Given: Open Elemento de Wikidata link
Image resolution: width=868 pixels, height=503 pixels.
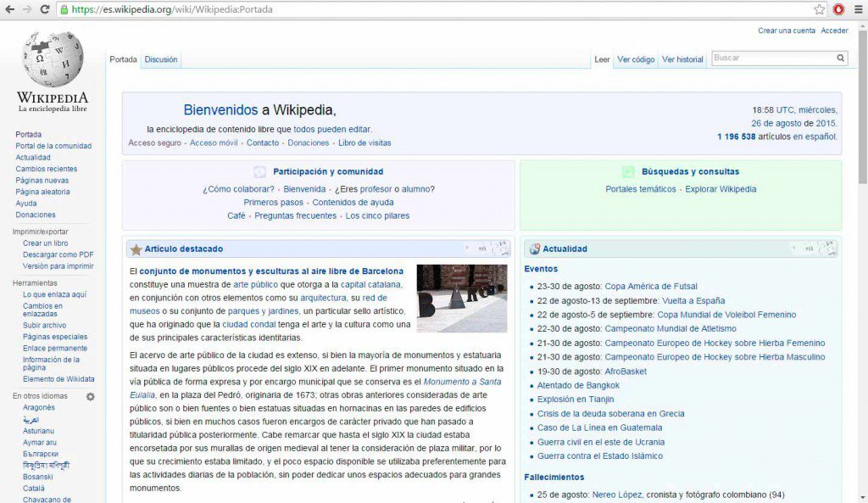Looking at the screenshot, I should (x=58, y=379).
